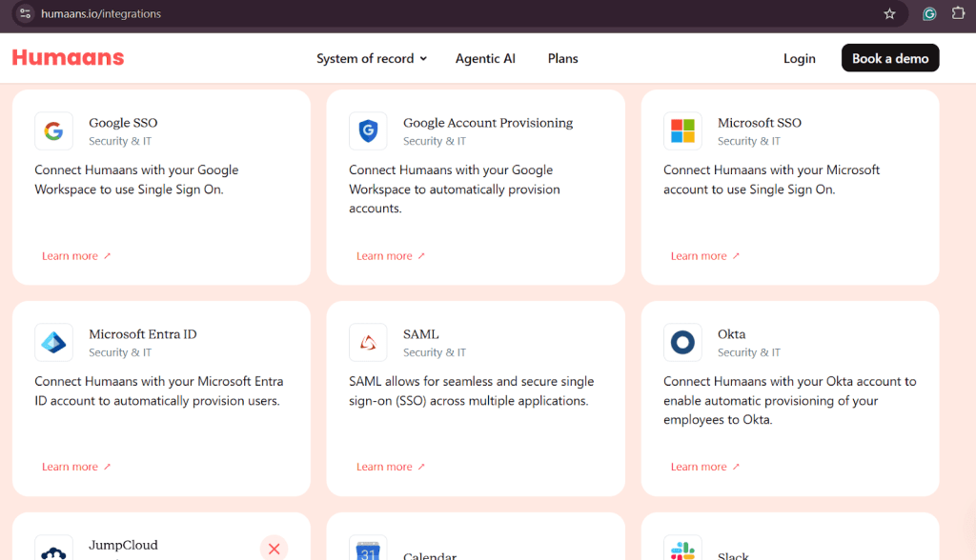Click the Google Account Provisioning shield icon
Image resolution: width=976 pixels, height=560 pixels.
pos(368,131)
